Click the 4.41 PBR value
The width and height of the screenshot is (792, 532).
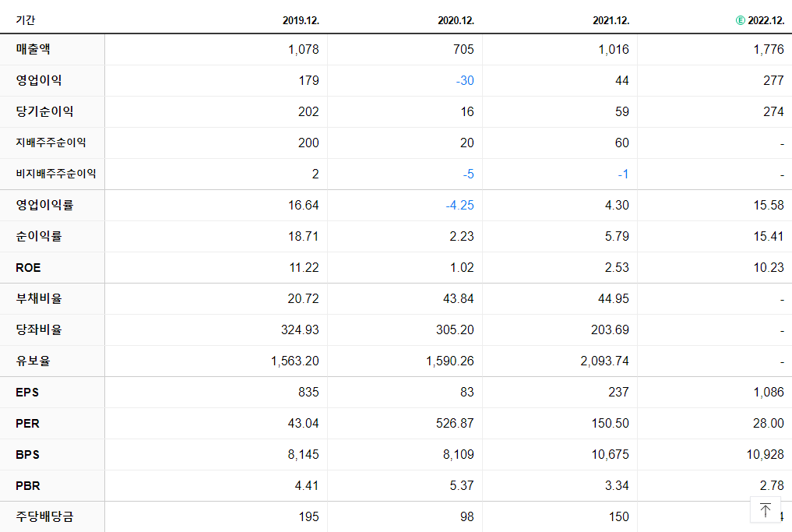pyautogui.click(x=307, y=486)
